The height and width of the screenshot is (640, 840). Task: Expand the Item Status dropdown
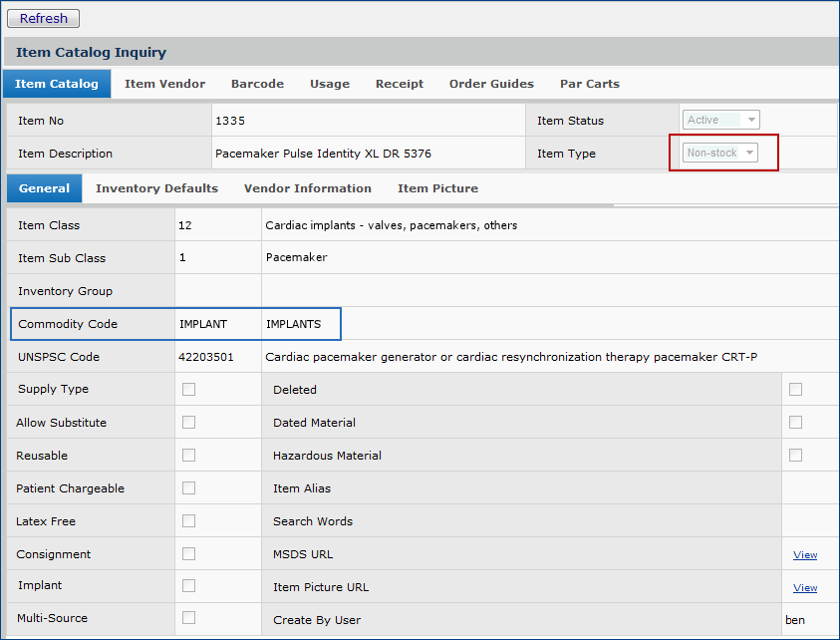(720, 120)
